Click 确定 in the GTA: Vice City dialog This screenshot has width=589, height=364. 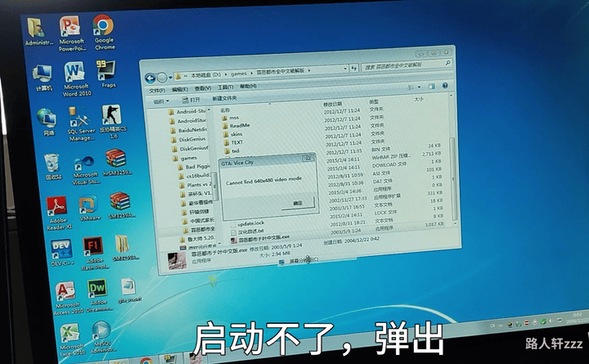point(298,203)
